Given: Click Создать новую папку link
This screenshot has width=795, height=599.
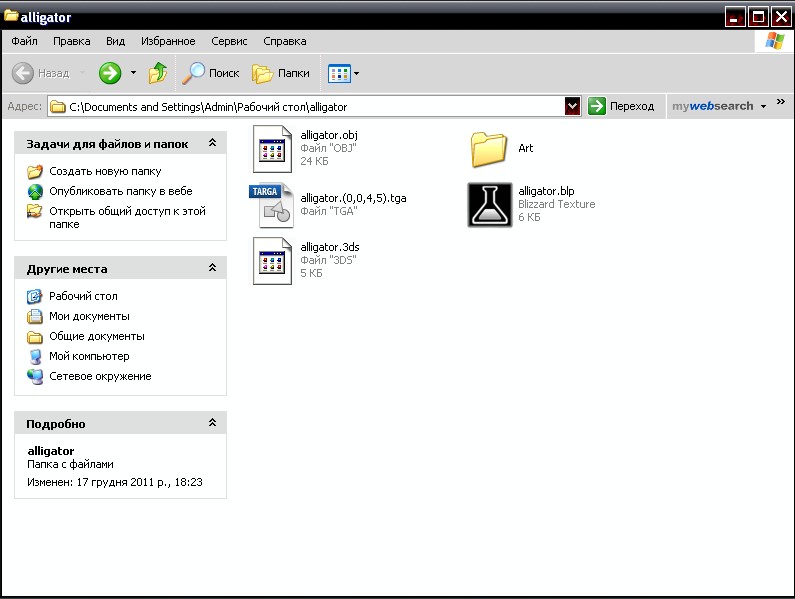Looking at the screenshot, I should pos(105,171).
